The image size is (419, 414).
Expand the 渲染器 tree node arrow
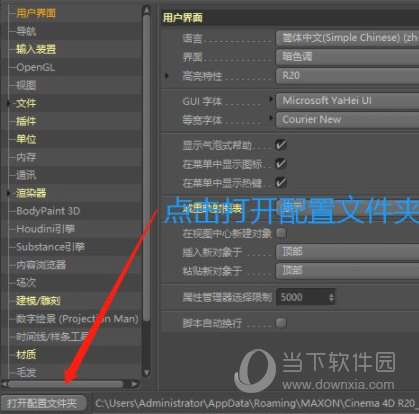[9, 193]
